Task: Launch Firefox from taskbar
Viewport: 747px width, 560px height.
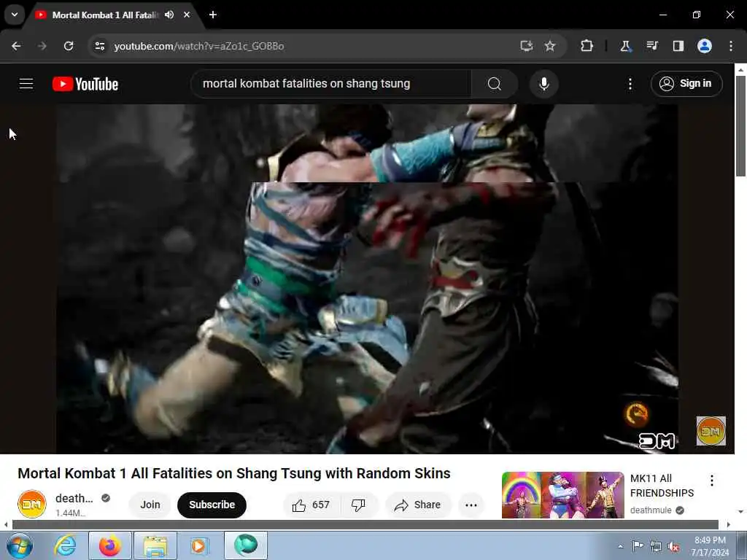Action: click(110, 545)
